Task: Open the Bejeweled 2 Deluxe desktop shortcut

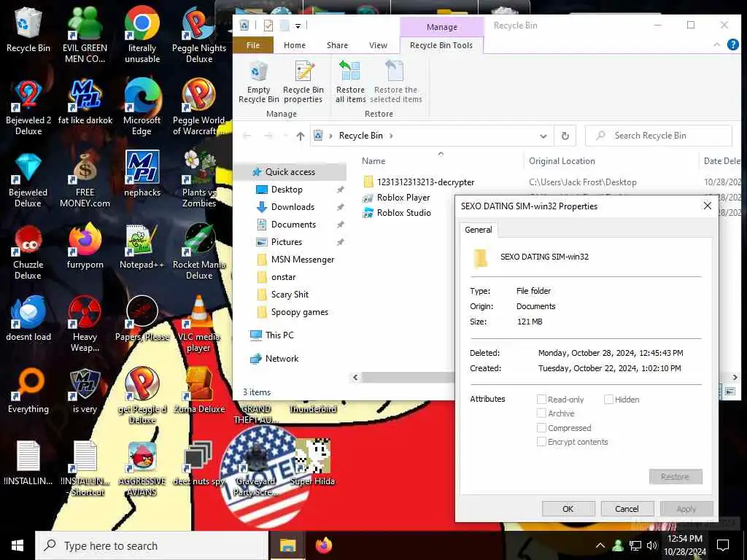Action: coord(28,108)
